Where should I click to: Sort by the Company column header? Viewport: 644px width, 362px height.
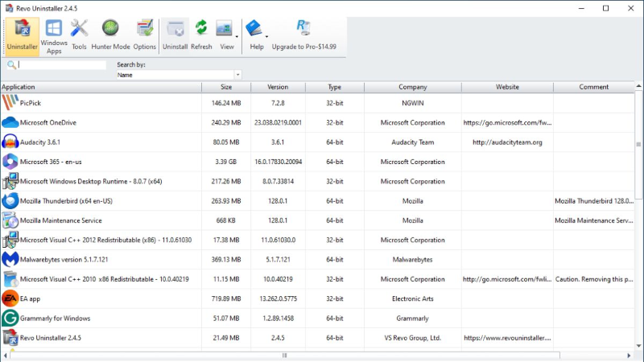412,87
